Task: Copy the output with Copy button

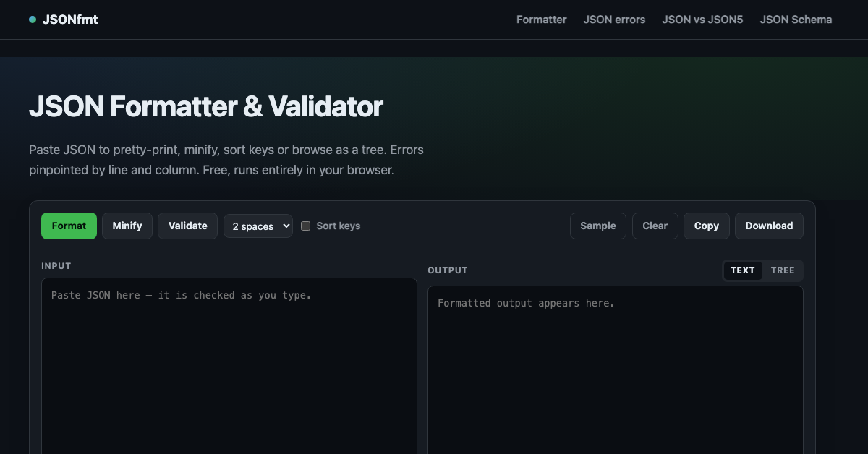Action: (707, 226)
